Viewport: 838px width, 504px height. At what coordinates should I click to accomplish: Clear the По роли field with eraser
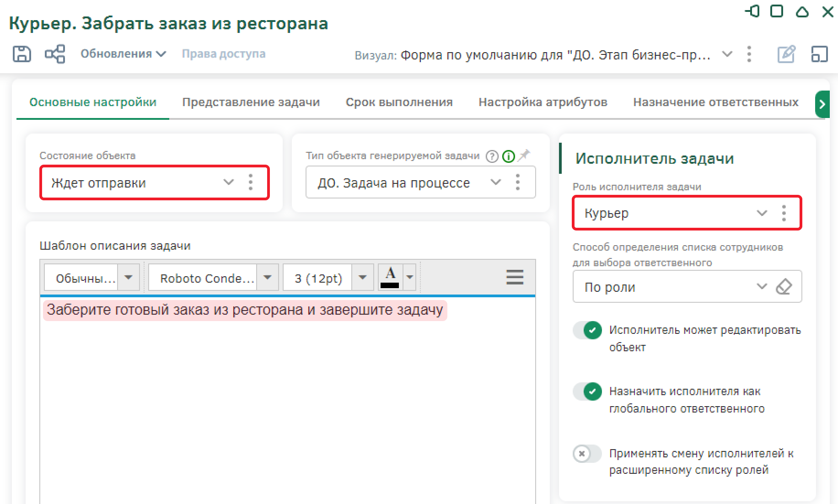[x=784, y=287]
